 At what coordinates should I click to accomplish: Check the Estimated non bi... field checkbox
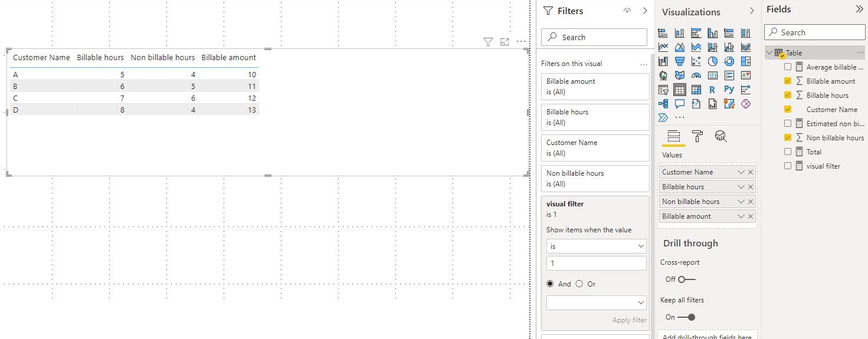pyautogui.click(x=788, y=124)
